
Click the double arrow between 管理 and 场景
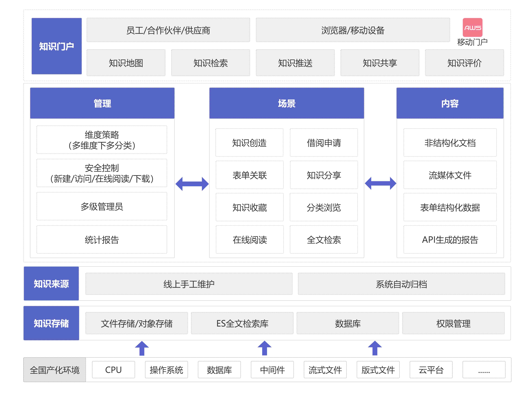[x=192, y=184]
